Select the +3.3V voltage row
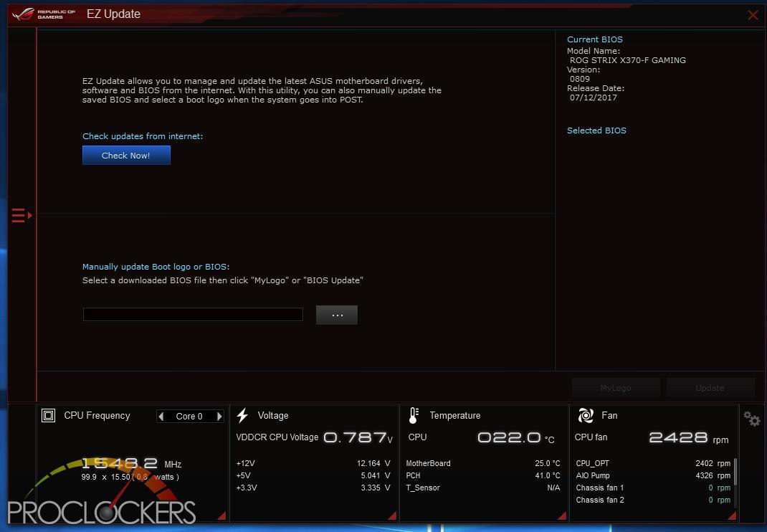Screen dimensions: 767x532 click(x=313, y=488)
